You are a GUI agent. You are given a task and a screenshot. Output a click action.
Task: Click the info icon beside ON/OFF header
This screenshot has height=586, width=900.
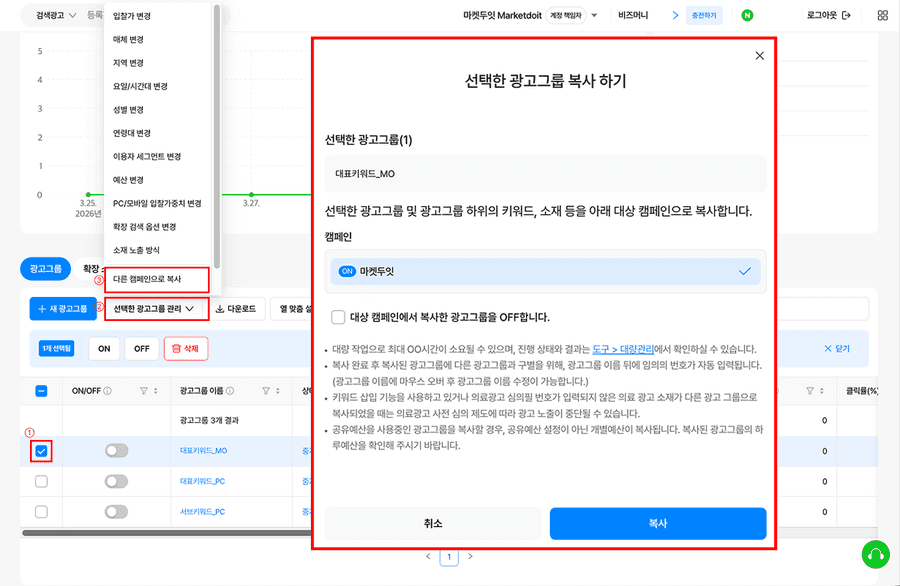click(108, 389)
